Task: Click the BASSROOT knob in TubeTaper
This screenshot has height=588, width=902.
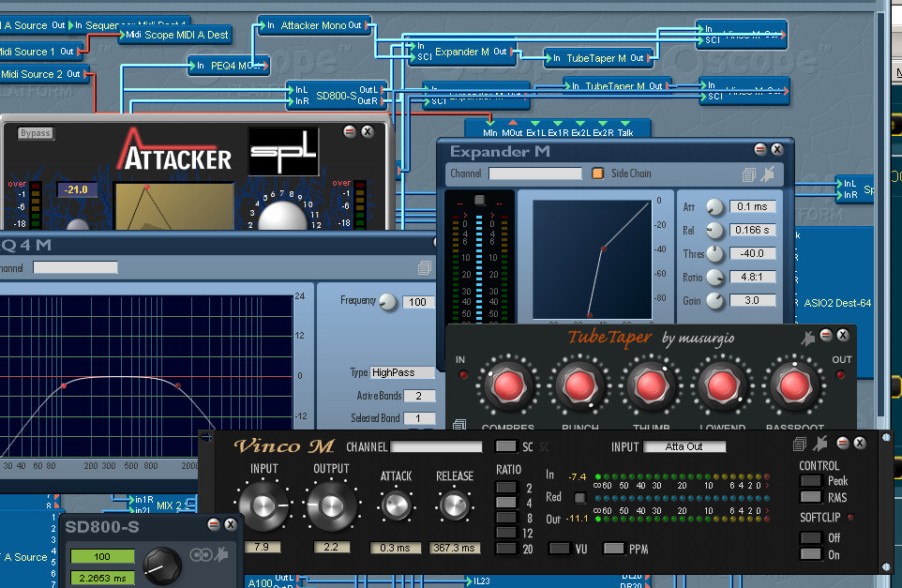Action: [x=794, y=385]
